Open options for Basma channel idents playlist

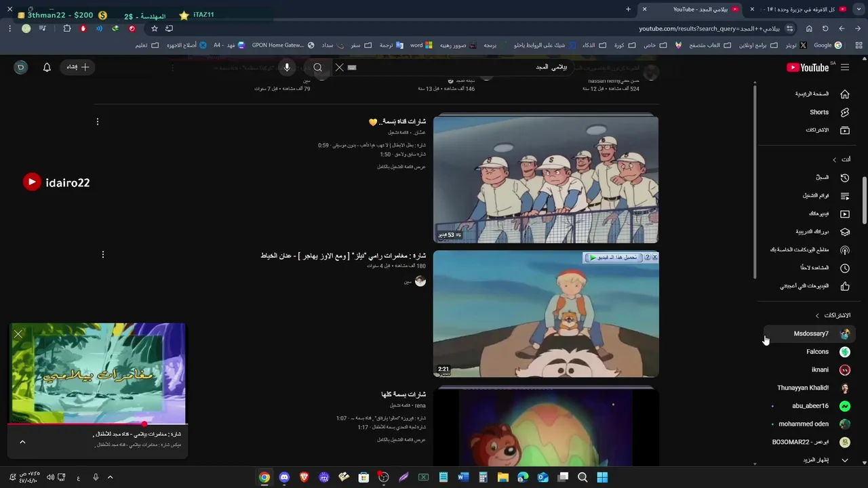point(98,122)
